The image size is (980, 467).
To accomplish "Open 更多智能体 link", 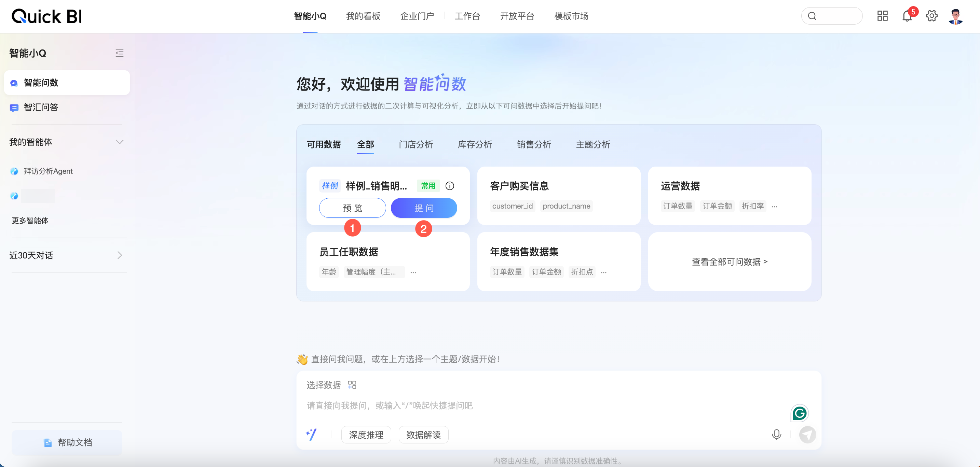I will pos(30,221).
